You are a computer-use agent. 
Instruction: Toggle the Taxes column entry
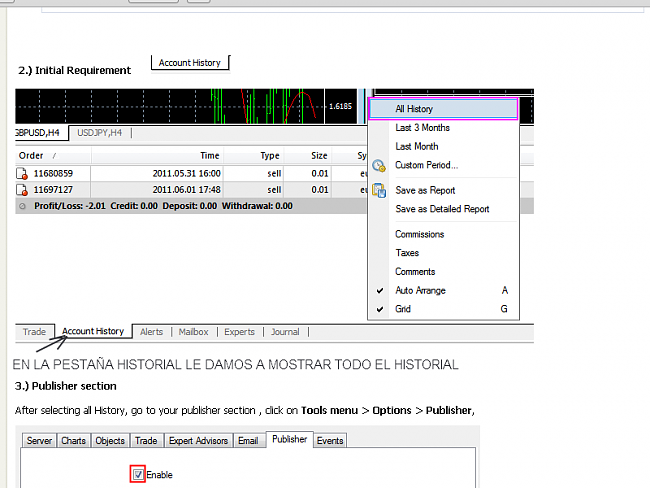[x=407, y=253]
